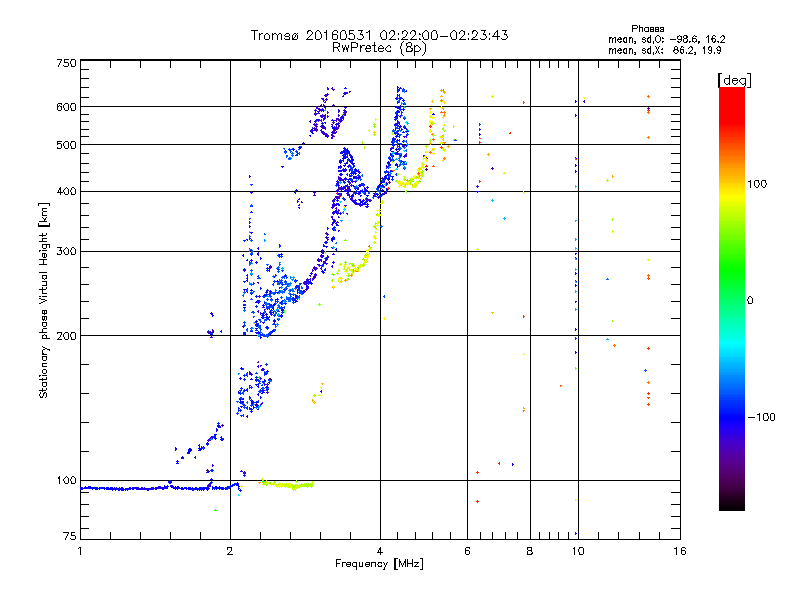800x600 pixels.
Task: Click the blue -100 region of the colorbar
Action: 732,417
